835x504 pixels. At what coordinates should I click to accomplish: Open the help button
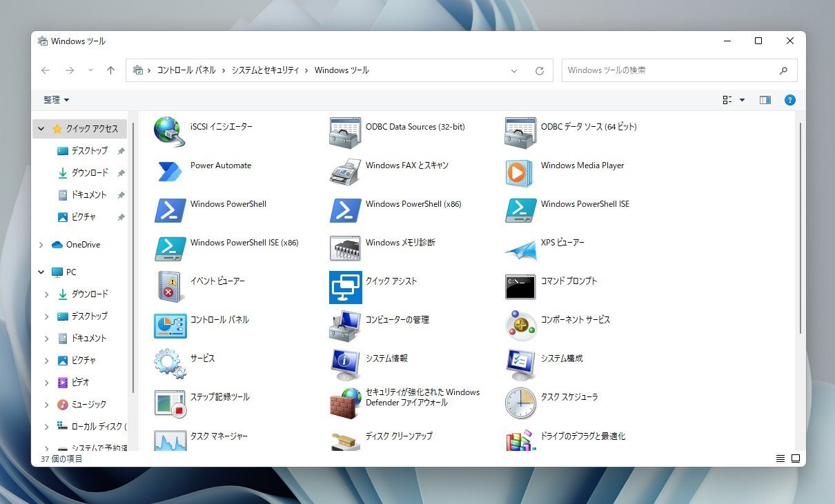click(790, 100)
